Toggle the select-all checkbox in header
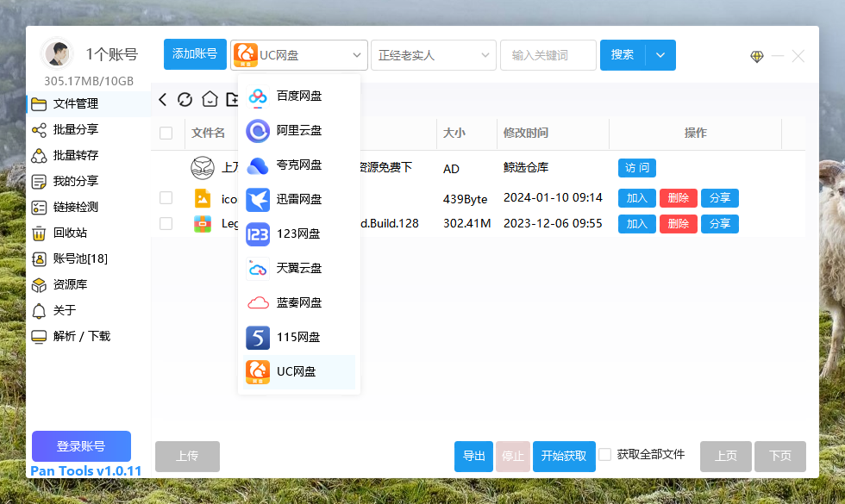Image resolution: width=845 pixels, height=504 pixels. click(x=166, y=133)
